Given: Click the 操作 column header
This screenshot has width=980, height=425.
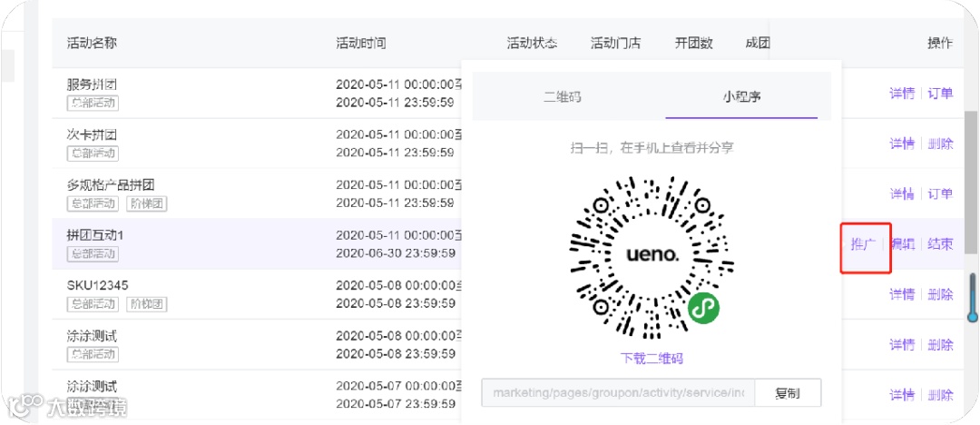Looking at the screenshot, I should point(940,44).
